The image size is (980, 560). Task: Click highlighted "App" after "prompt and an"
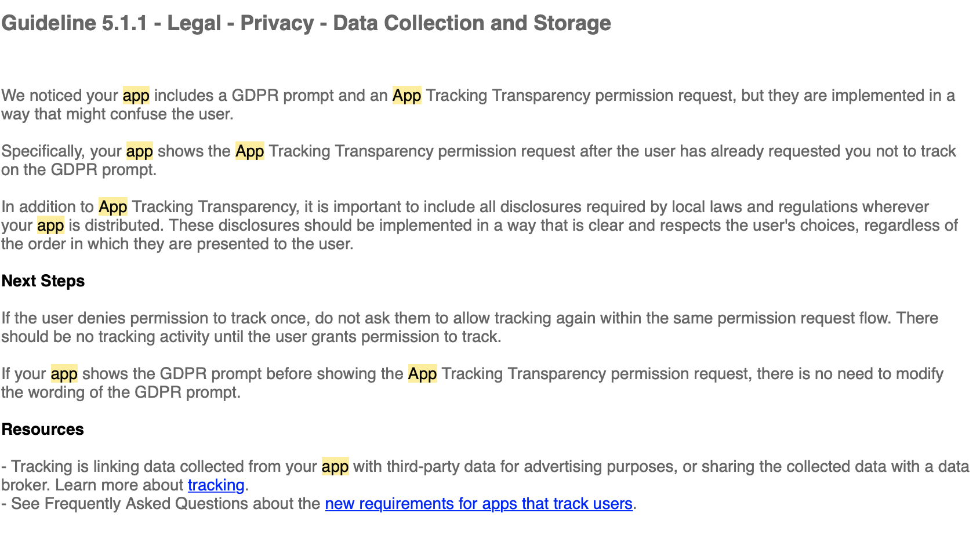click(406, 96)
